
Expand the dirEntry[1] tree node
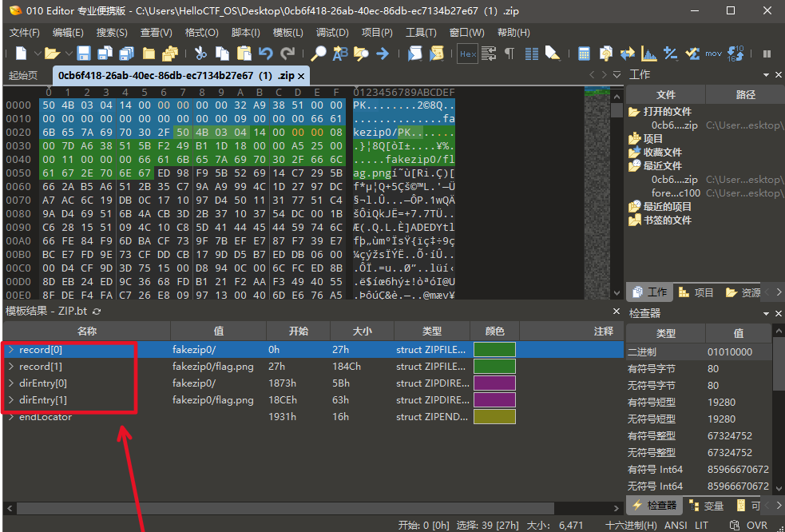point(11,399)
